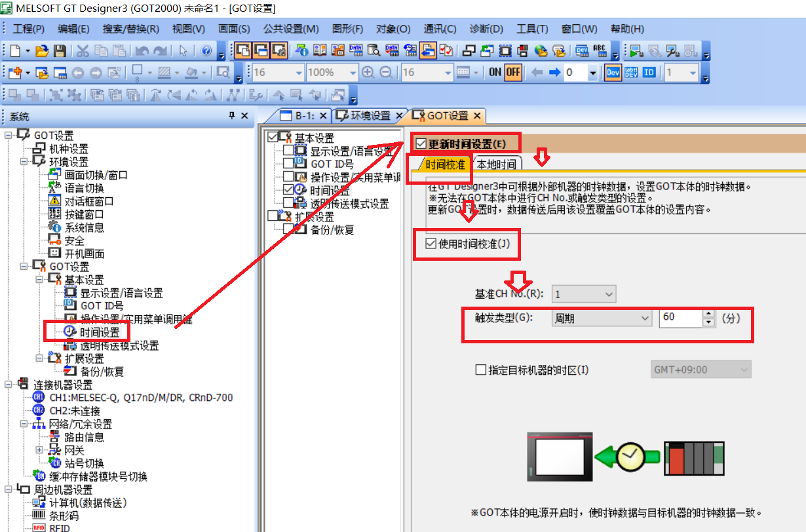Click the blue Help question mark icon
Screen dimensions: 806x532
pos(206,51)
